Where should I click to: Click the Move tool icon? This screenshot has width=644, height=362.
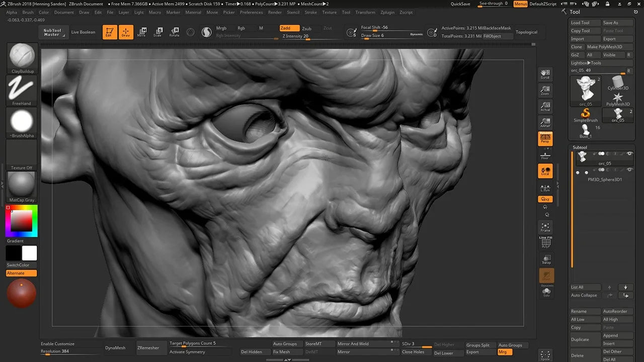click(x=142, y=32)
